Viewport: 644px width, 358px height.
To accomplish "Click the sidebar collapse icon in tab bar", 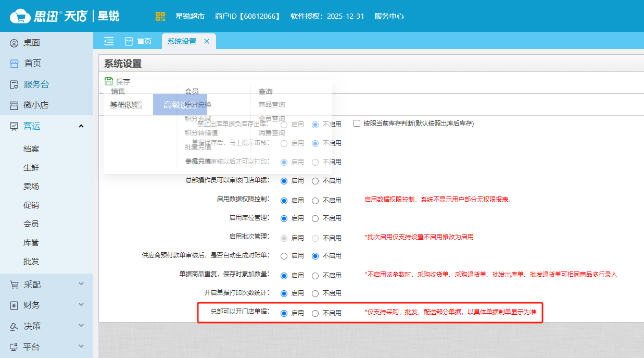I will pyautogui.click(x=109, y=41).
